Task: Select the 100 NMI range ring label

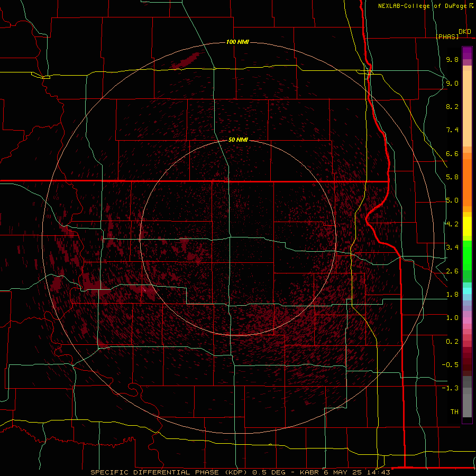Action: [237, 42]
